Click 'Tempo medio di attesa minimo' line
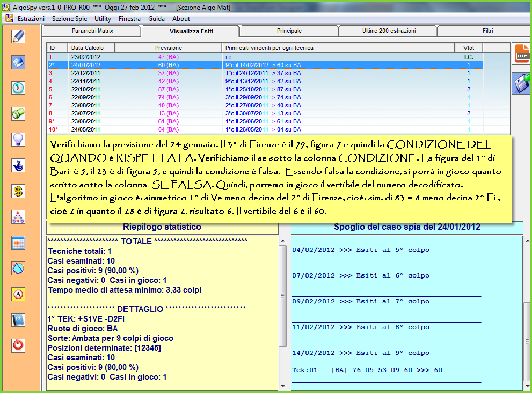The width and height of the screenshot is (532, 393). (124, 290)
